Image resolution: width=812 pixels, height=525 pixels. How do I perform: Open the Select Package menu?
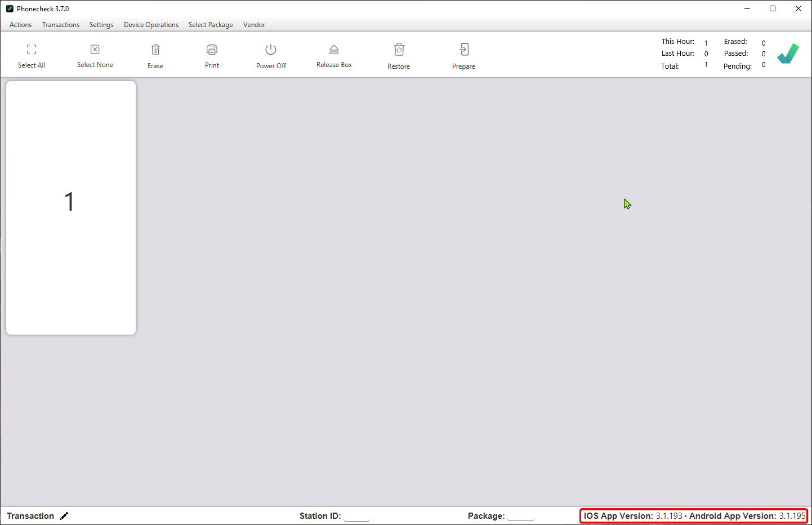coord(211,25)
